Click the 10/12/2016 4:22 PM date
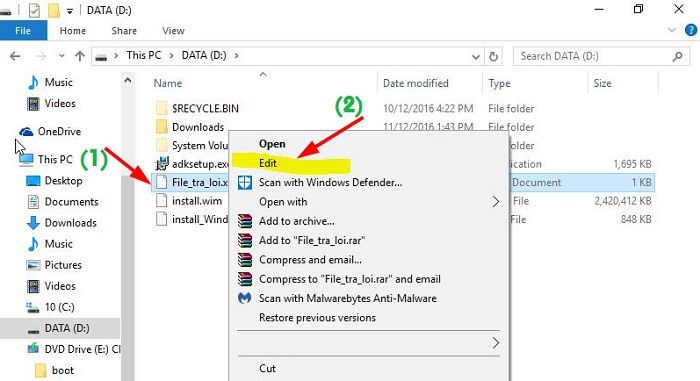This screenshot has height=381, width=700. [428, 109]
